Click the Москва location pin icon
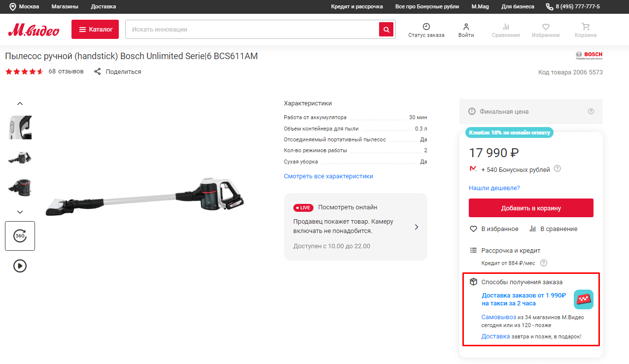The height and width of the screenshot is (364, 629). point(12,7)
